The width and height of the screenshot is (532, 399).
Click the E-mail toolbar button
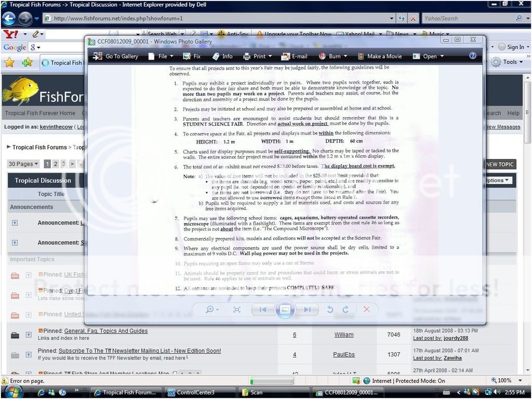(294, 56)
